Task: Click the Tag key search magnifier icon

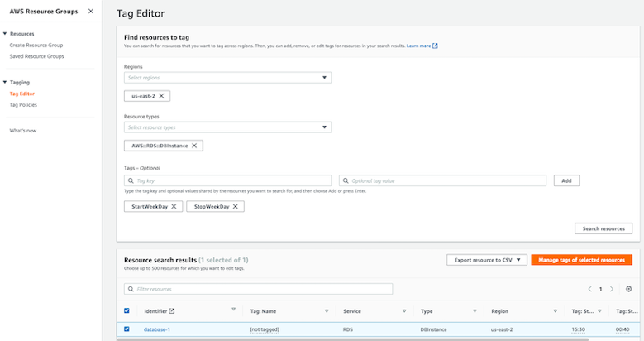Action: coord(131,180)
